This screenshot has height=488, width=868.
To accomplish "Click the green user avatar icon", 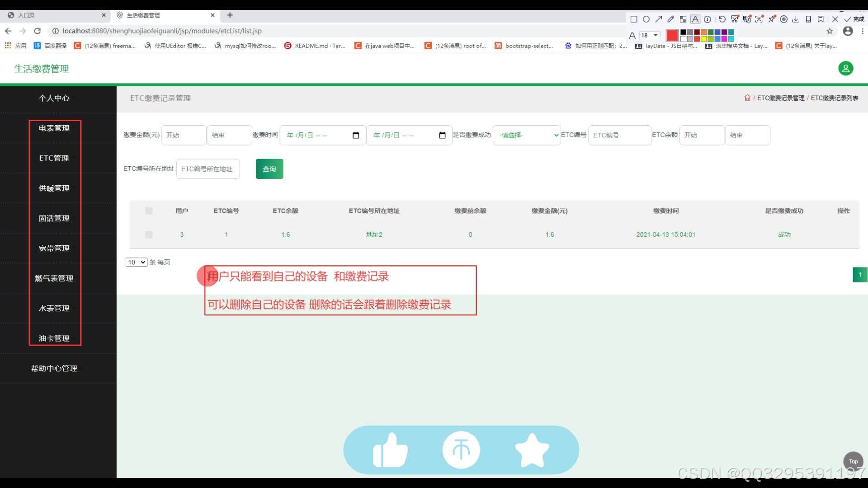I will [x=845, y=68].
